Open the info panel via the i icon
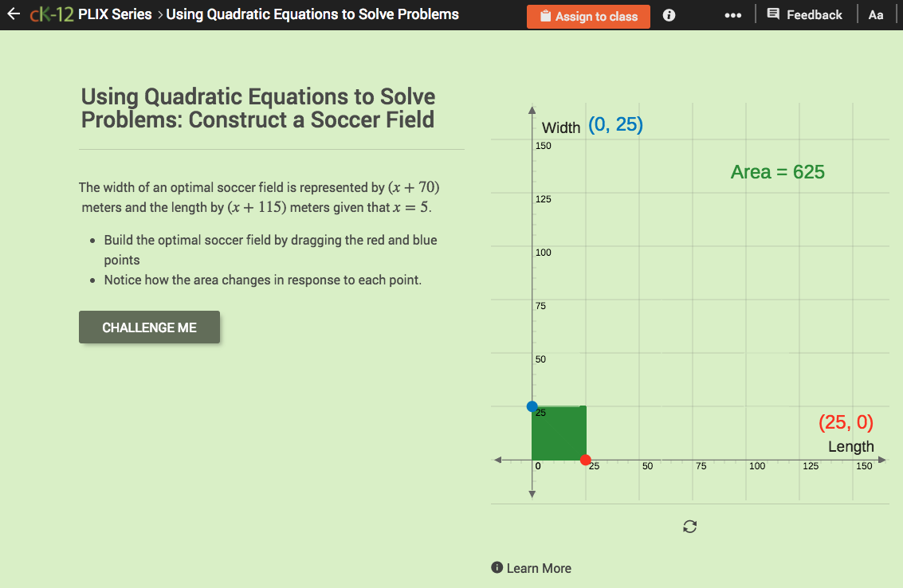The height and width of the screenshot is (588, 903). coord(668,14)
